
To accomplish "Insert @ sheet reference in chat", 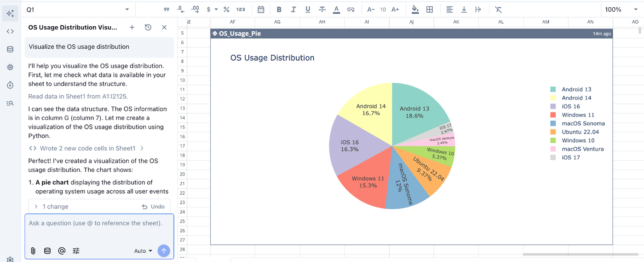I will (x=62, y=251).
